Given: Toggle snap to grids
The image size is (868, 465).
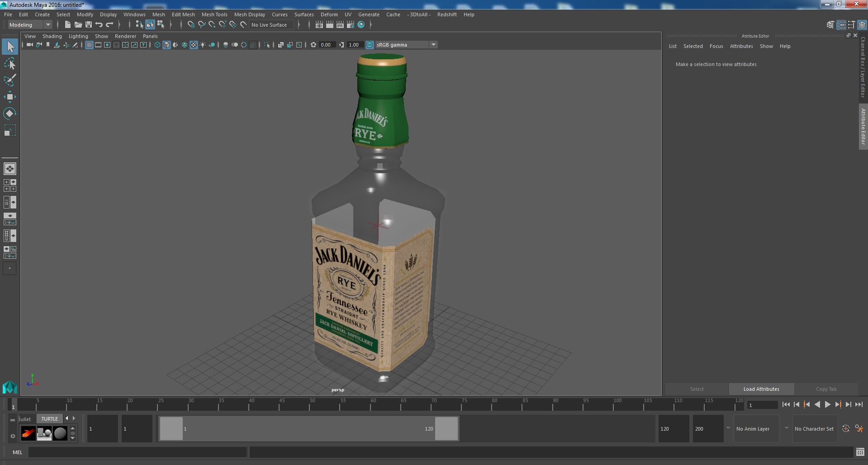Looking at the screenshot, I should pos(191,25).
